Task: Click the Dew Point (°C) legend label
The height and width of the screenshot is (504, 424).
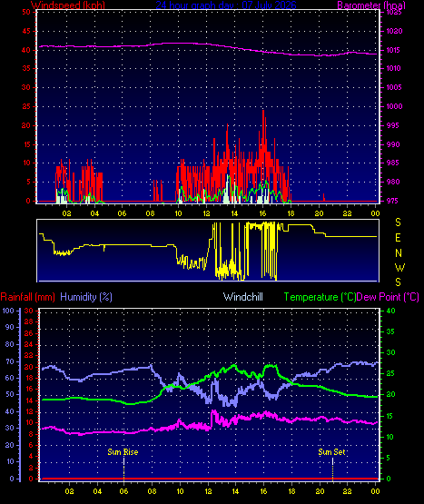Action: (388, 297)
